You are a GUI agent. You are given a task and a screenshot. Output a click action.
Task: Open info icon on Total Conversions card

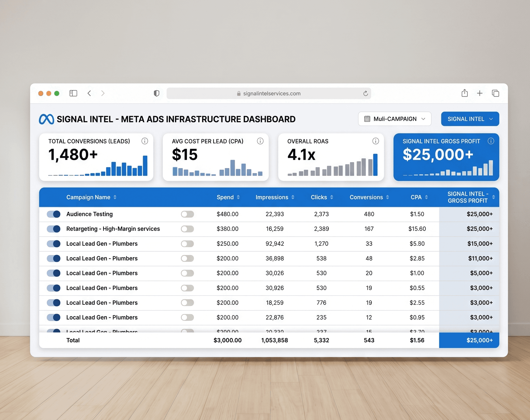coord(145,141)
